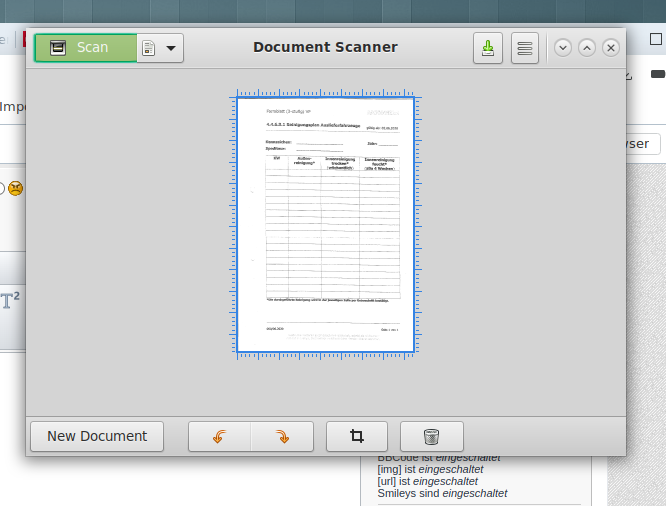
Task: Select the scanned page thumbnail
Action: click(x=325, y=225)
